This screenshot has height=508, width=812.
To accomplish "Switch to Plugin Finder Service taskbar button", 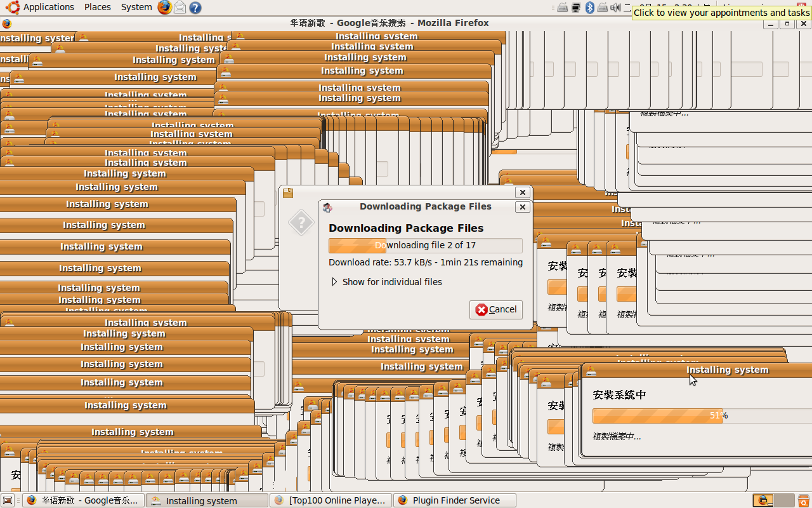I will click(454, 500).
